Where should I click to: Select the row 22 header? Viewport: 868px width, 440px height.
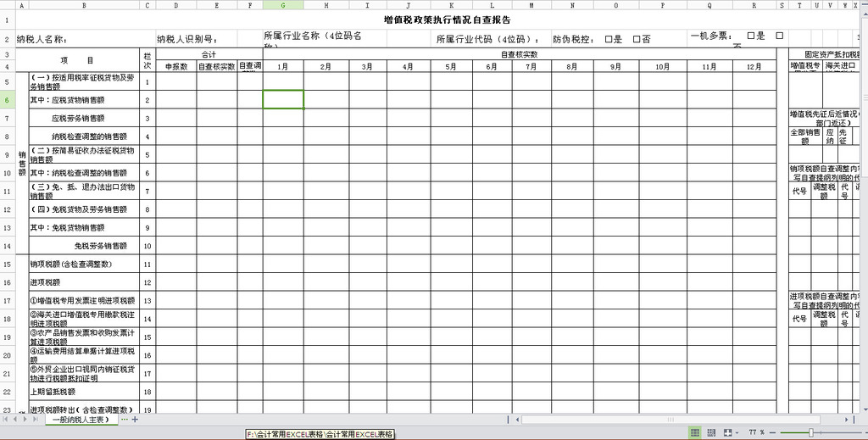pos(7,392)
